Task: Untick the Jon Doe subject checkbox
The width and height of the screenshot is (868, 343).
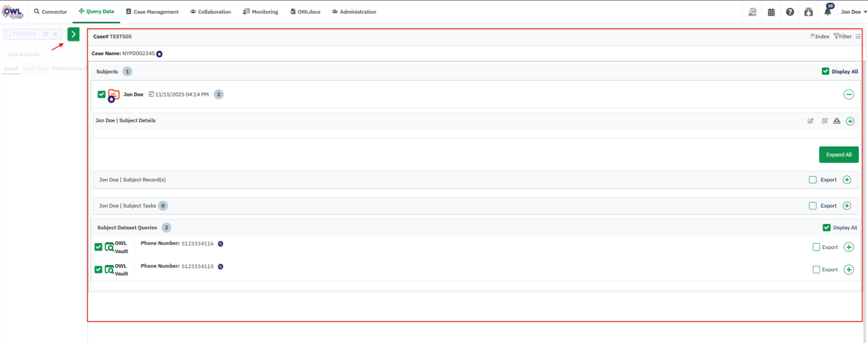Action: click(x=101, y=95)
